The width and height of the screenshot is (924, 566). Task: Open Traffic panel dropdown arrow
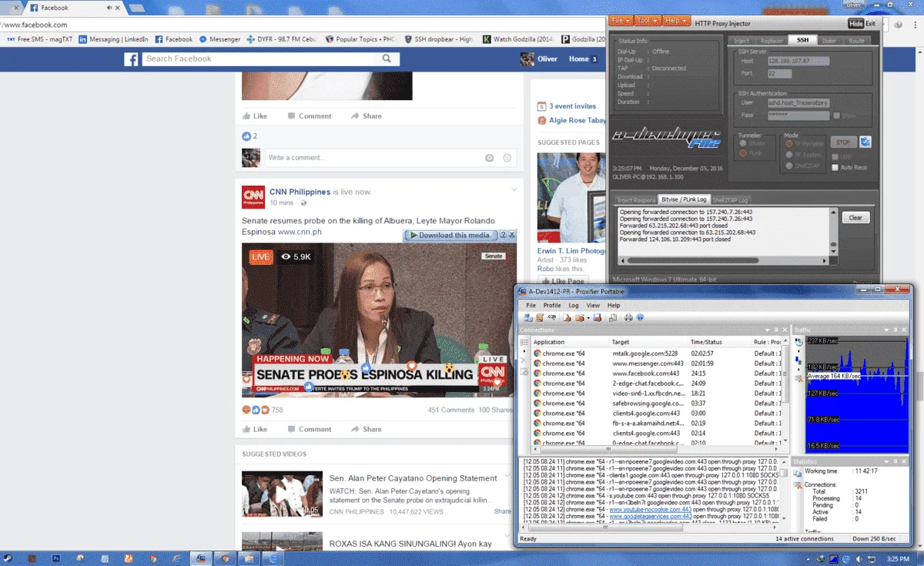(x=885, y=330)
